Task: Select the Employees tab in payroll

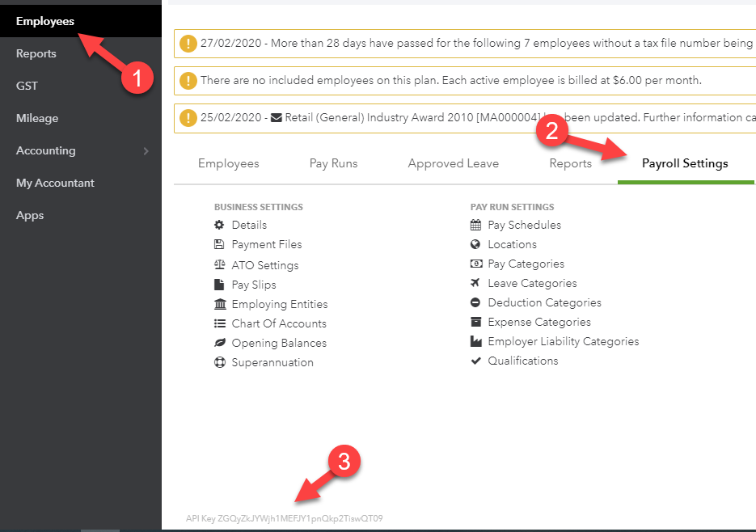Action: tap(229, 163)
